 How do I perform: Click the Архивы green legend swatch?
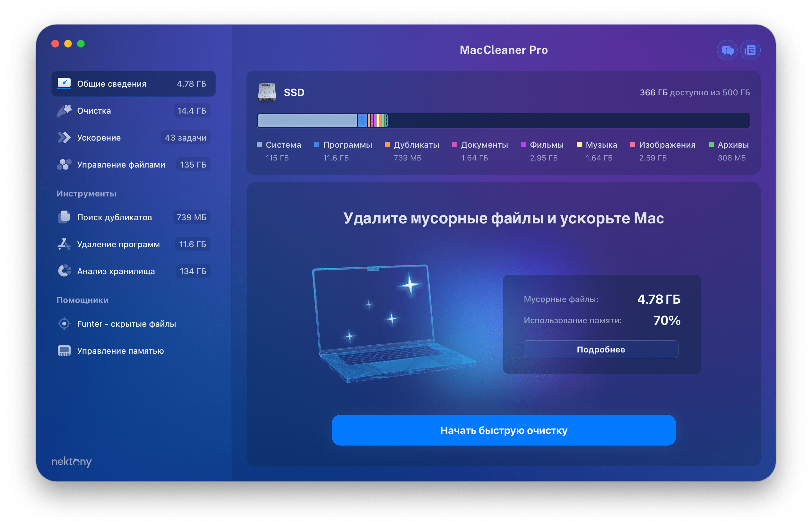click(x=711, y=144)
